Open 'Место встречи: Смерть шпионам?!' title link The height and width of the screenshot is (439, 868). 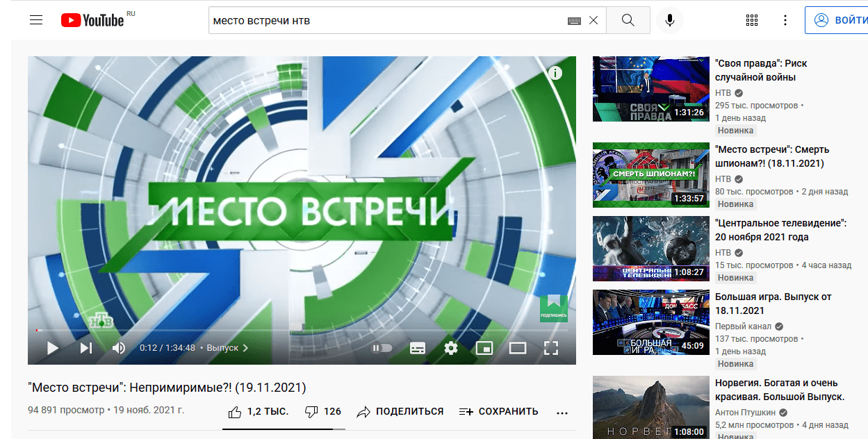(x=772, y=156)
